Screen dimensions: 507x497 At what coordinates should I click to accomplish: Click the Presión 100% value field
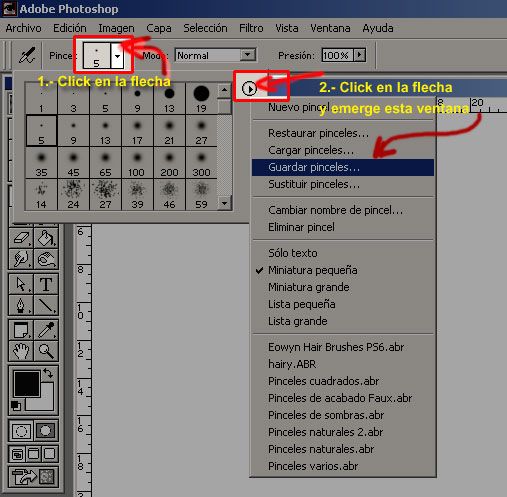coord(337,55)
